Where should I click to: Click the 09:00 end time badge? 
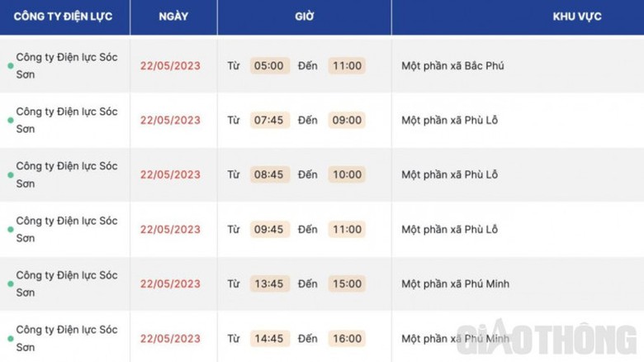tap(347, 120)
